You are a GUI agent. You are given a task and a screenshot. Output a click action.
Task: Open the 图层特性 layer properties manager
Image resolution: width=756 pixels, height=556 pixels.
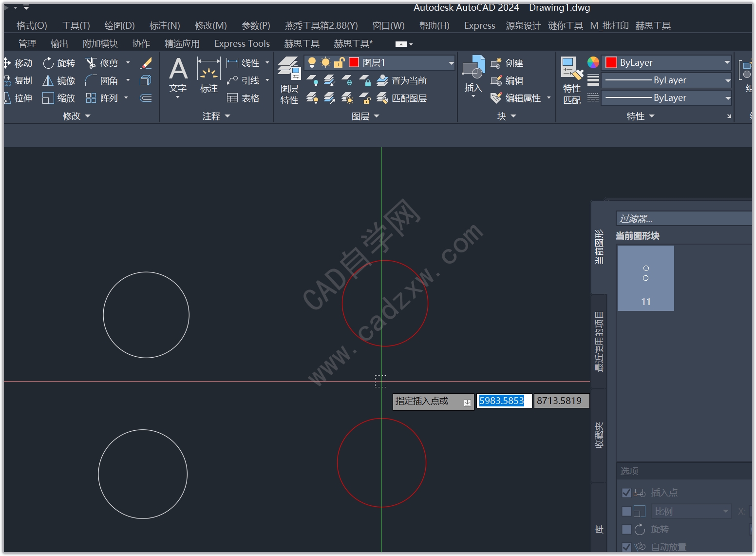click(289, 80)
